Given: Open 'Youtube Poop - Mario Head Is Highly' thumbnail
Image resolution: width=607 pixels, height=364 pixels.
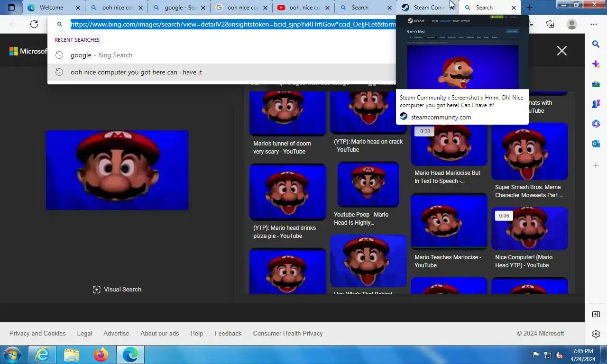Looking at the screenshot, I should tap(368, 184).
